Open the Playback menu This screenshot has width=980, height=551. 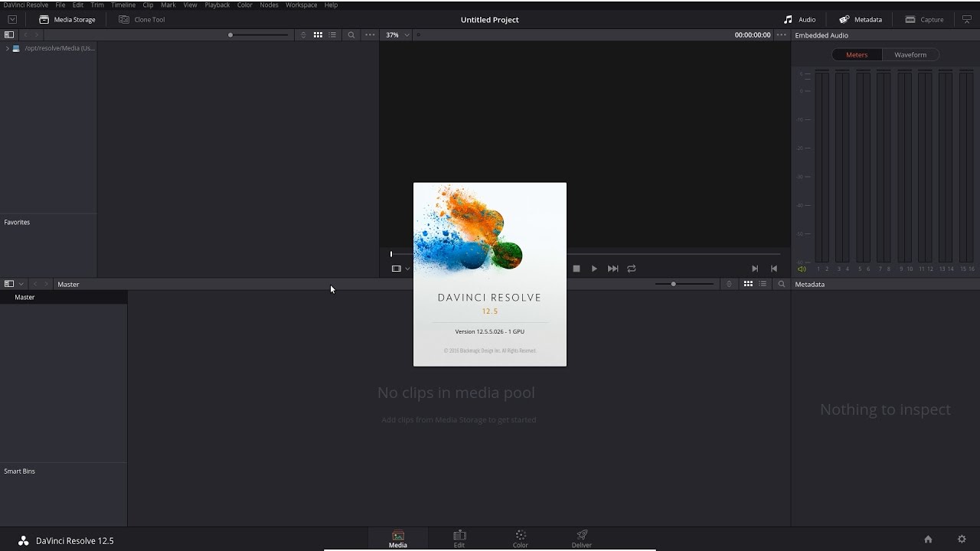click(x=217, y=5)
